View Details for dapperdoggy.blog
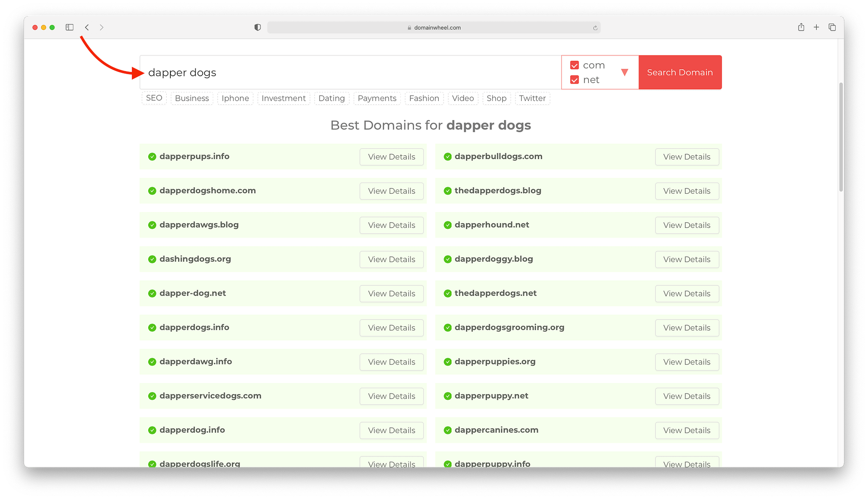 [687, 259]
